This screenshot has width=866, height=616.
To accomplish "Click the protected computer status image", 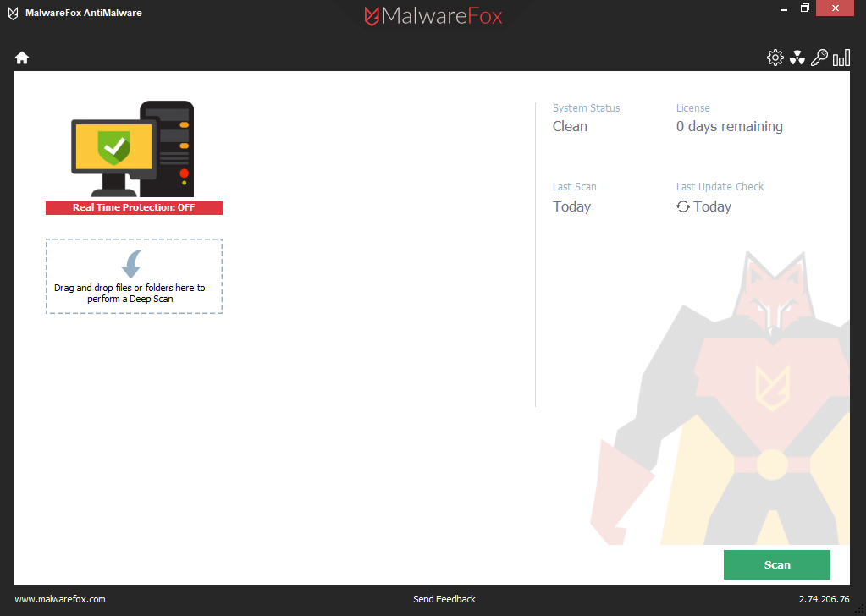I will coord(133,149).
